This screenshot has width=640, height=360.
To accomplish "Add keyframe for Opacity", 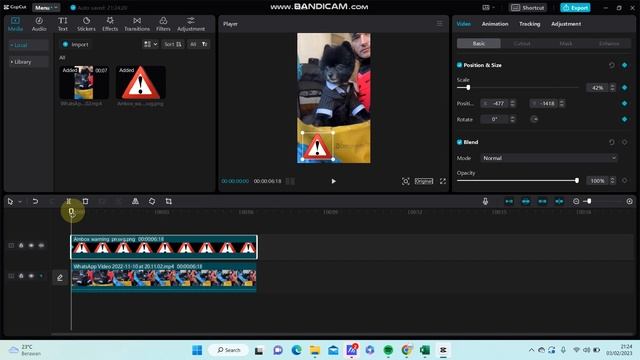I will 624,180.
